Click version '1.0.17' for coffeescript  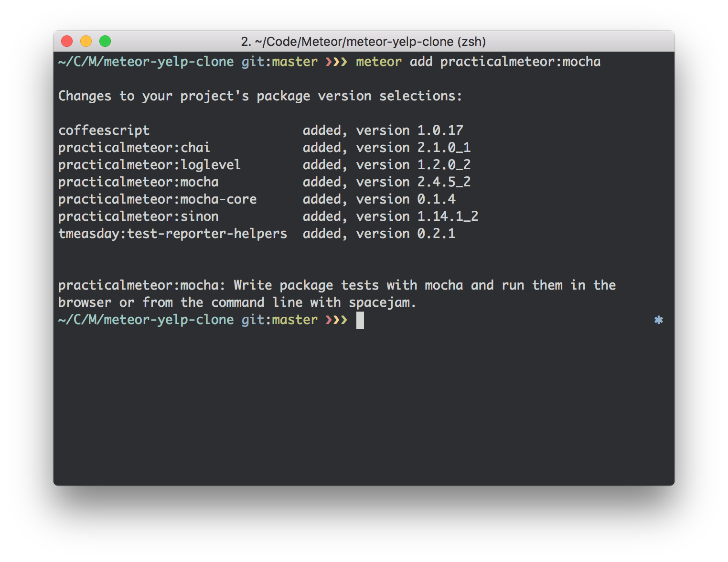pos(440,130)
